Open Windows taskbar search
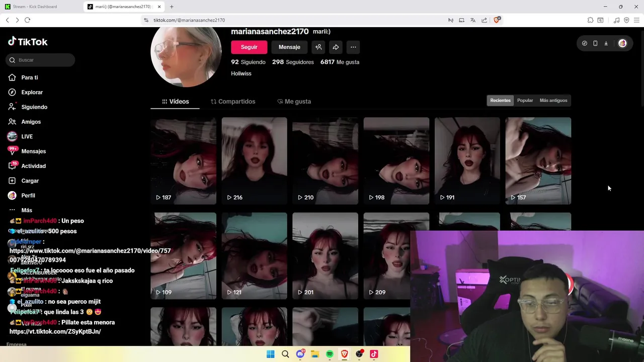 pyautogui.click(x=285, y=354)
